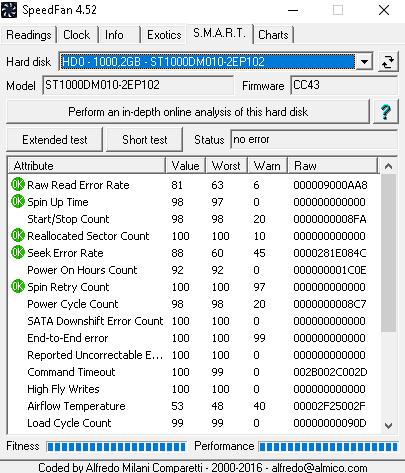Click the Performance progress bar
The width and height of the screenshot is (405, 473).
pyautogui.click(x=328, y=447)
